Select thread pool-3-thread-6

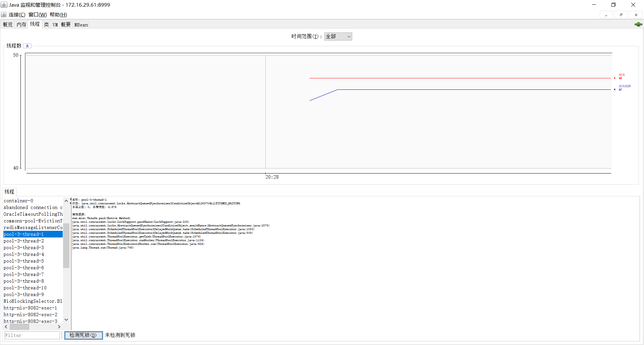[33, 268]
